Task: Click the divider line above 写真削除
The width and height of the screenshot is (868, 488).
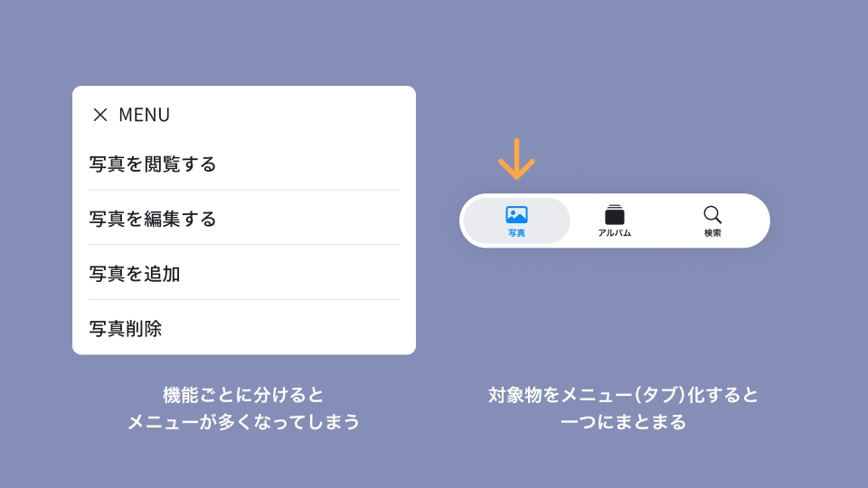Action: pos(244,299)
